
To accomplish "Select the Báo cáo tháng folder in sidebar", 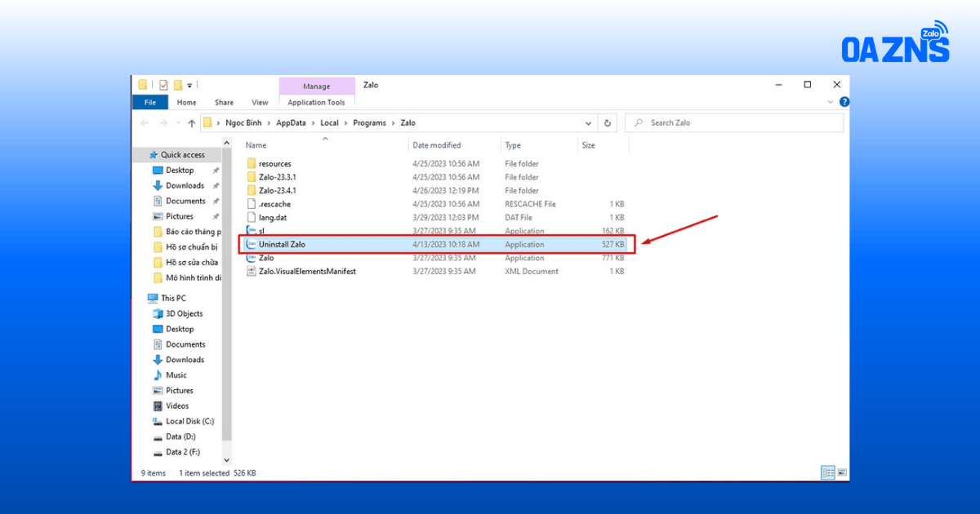I will (193, 233).
